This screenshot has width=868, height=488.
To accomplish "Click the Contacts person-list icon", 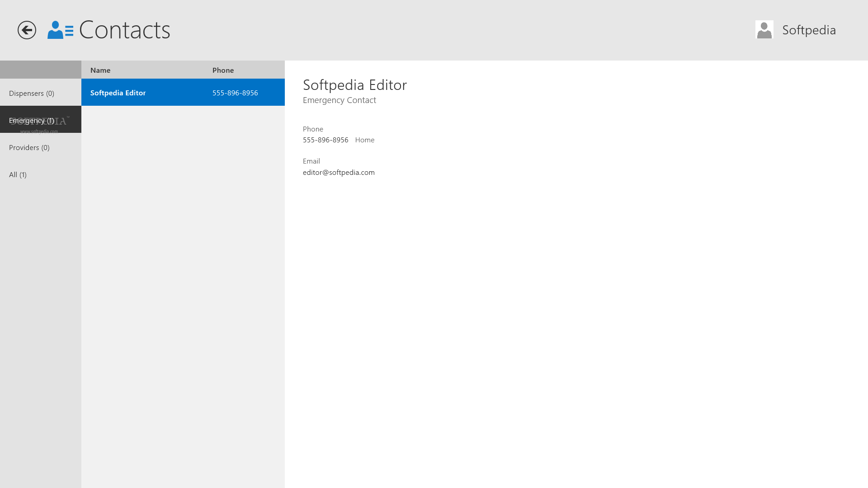I will [x=60, y=30].
